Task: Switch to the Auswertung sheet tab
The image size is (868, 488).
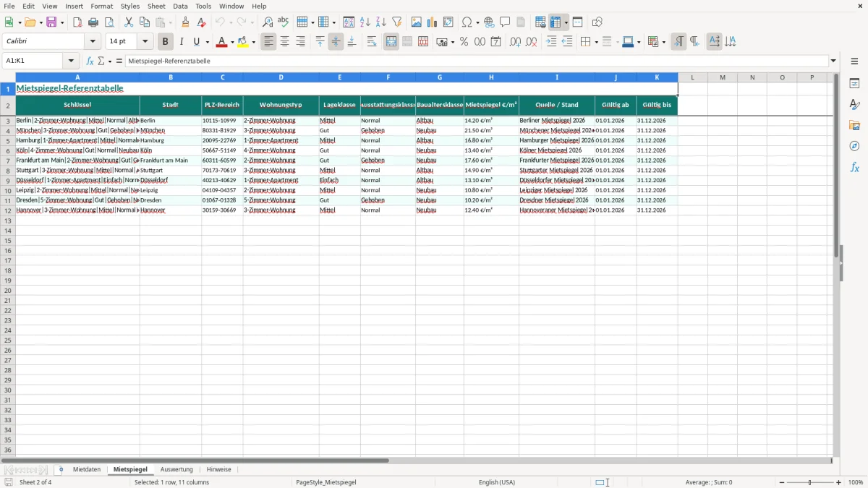Action: (x=176, y=469)
